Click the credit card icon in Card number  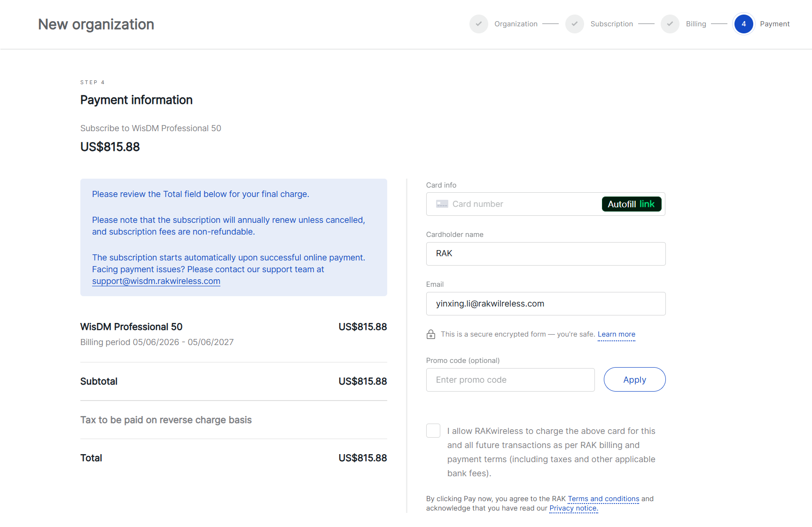[442, 204]
